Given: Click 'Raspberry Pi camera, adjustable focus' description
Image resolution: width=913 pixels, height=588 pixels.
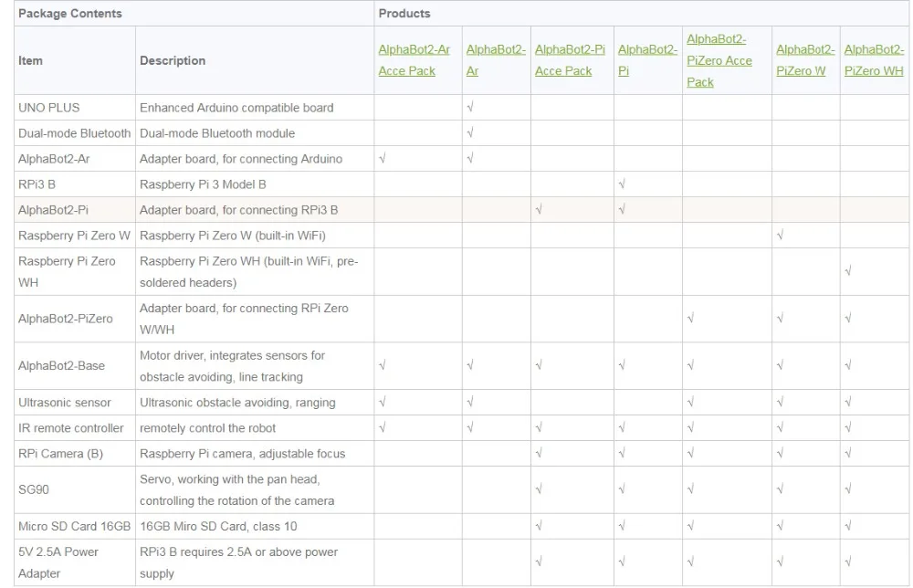Looking at the screenshot, I should [x=242, y=454].
